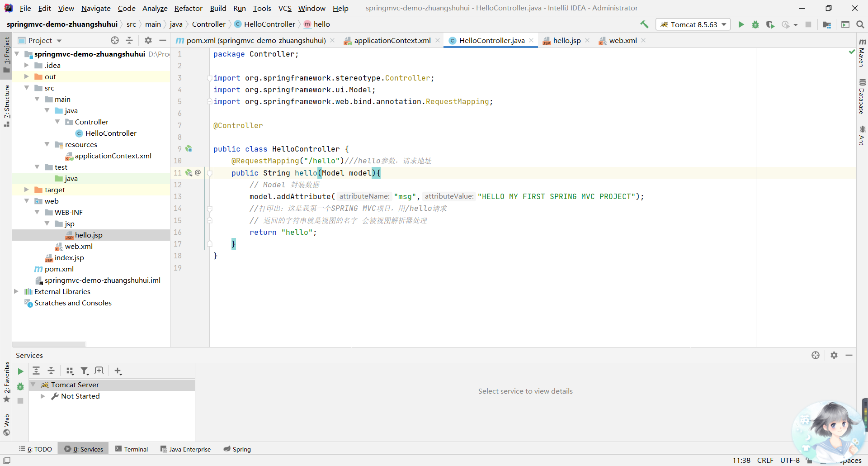Open the Search Everywhere magnifier
The width and height of the screenshot is (868, 466).
click(860, 24)
